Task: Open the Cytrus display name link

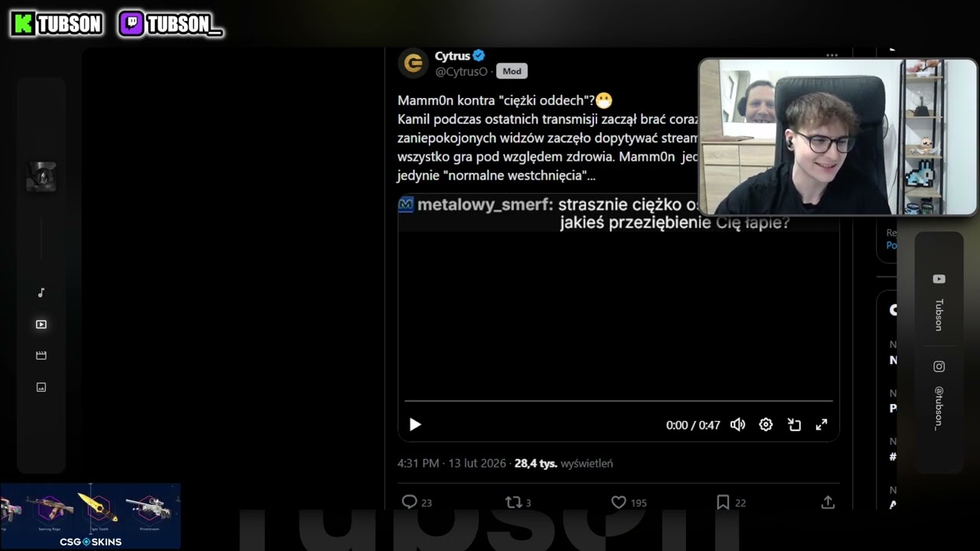Action: [452, 56]
